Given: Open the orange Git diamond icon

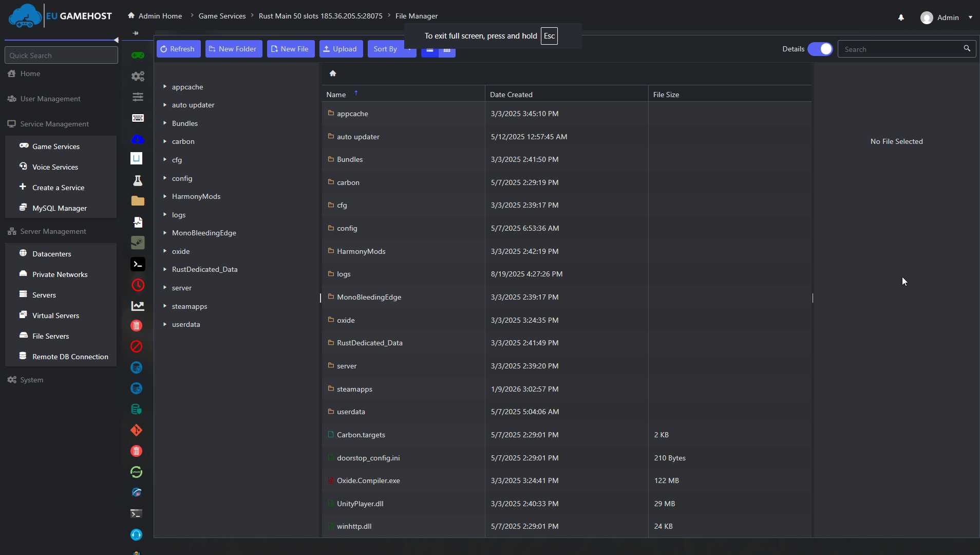Looking at the screenshot, I should point(136,430).
